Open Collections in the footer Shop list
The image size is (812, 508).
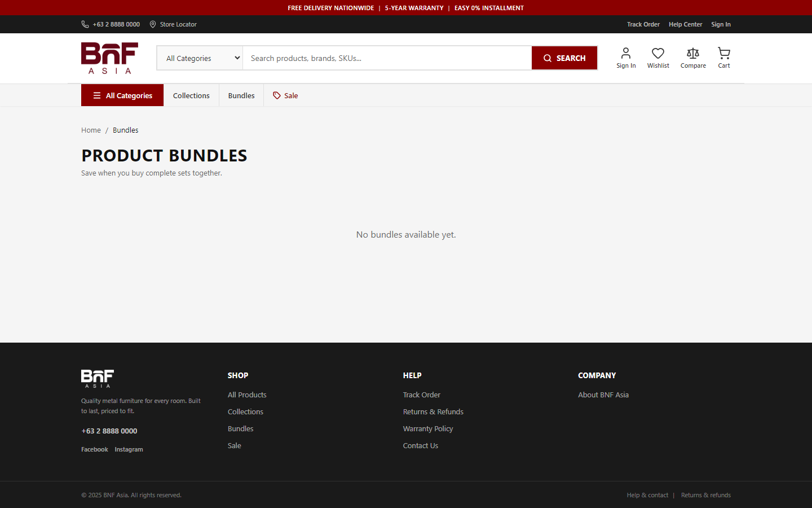click(x=245, y=411)
